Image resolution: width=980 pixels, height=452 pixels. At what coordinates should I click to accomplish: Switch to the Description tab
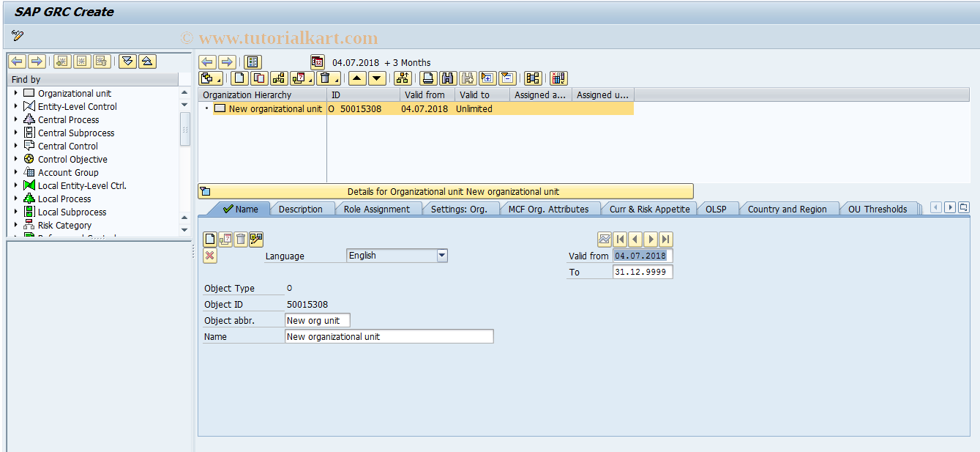[301, 209]
